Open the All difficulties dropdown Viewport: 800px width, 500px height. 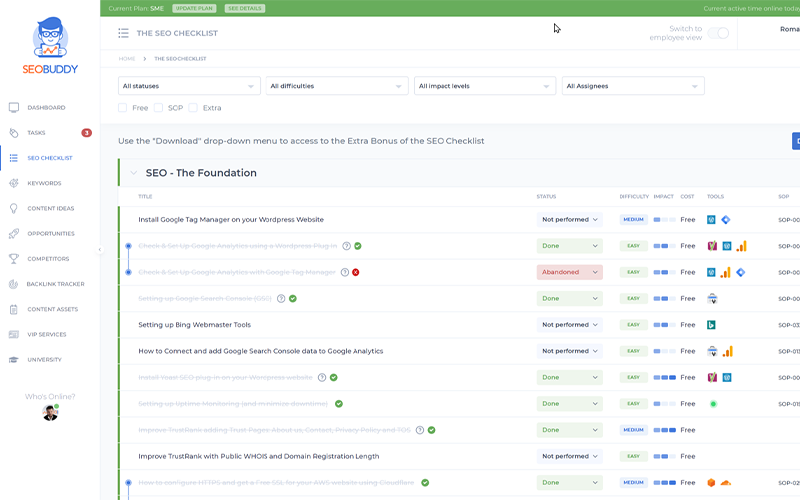pyautogui.click(x=337, y=86)
